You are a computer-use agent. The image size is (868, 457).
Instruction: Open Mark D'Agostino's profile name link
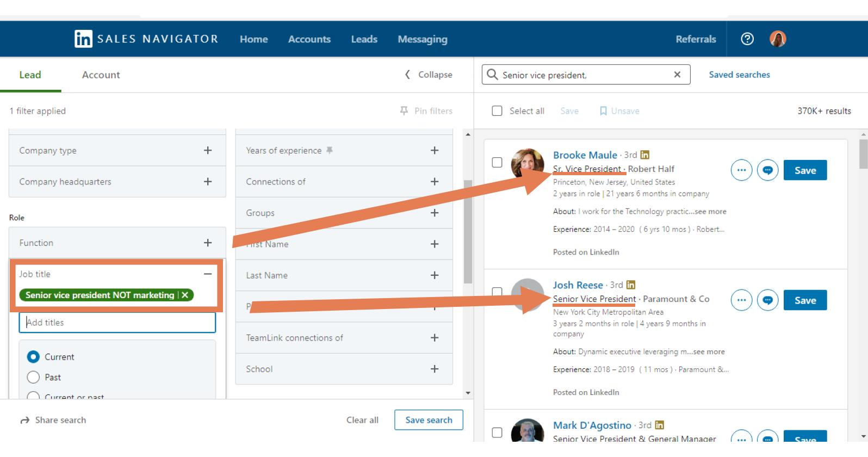(x=592, y=425)
